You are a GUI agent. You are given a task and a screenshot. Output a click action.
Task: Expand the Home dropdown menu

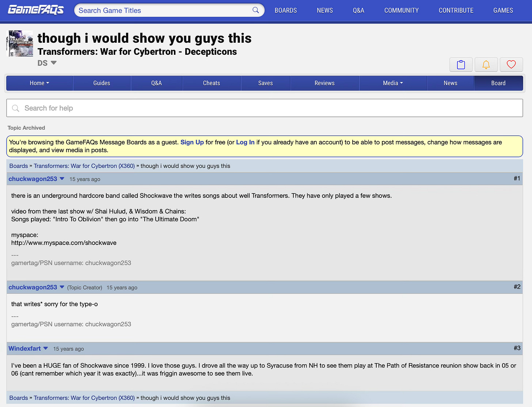[39, 83]
